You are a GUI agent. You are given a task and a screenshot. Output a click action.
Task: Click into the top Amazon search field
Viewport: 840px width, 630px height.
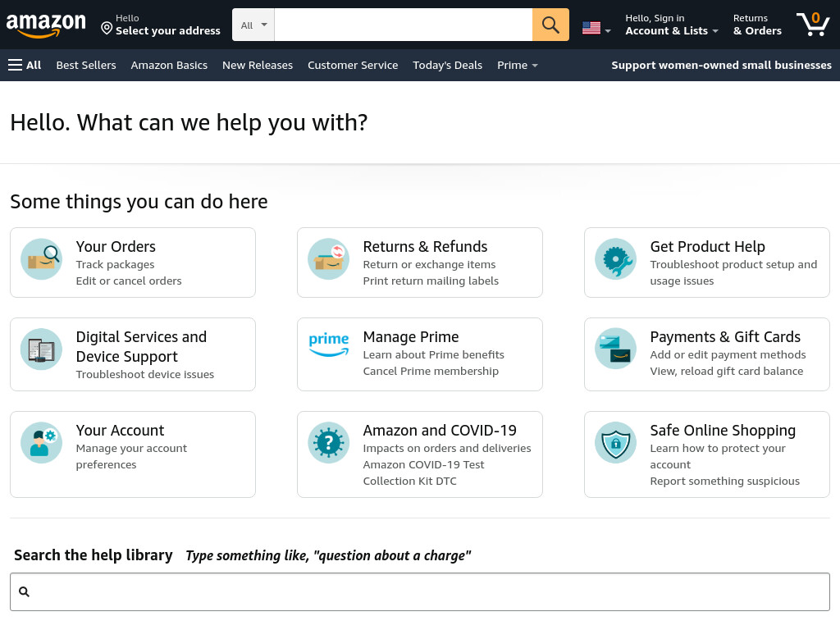click(404, 25)
